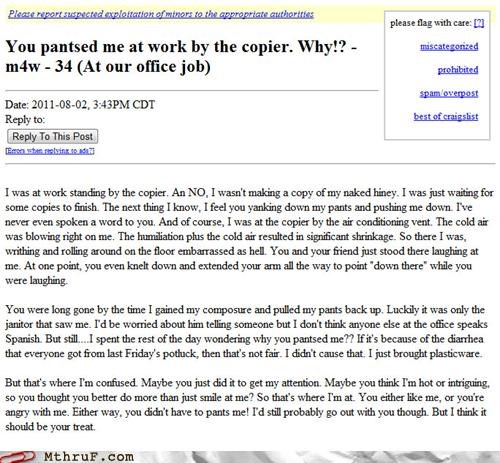
Task: Click the yellow notice banner
Action: (x=193, y=14)
